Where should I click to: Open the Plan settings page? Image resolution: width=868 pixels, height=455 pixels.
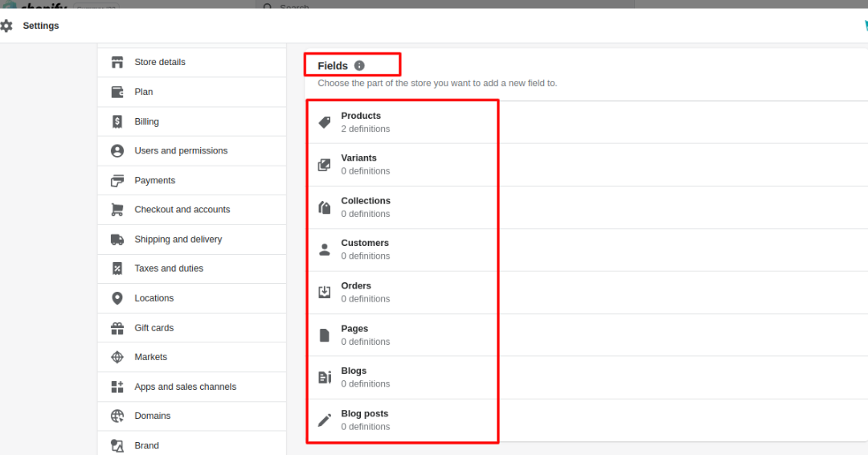tap(192, 92)
